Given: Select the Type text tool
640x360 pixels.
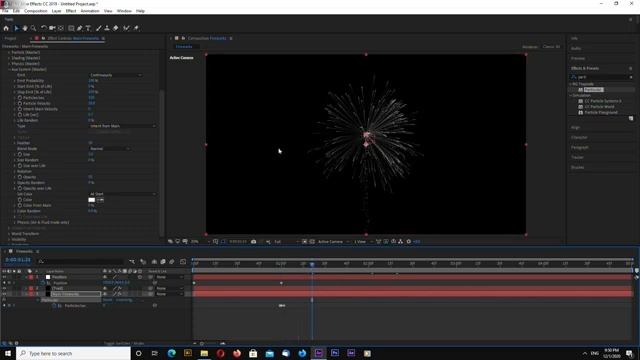Looking at the screenshot, I should pos(88,28).
